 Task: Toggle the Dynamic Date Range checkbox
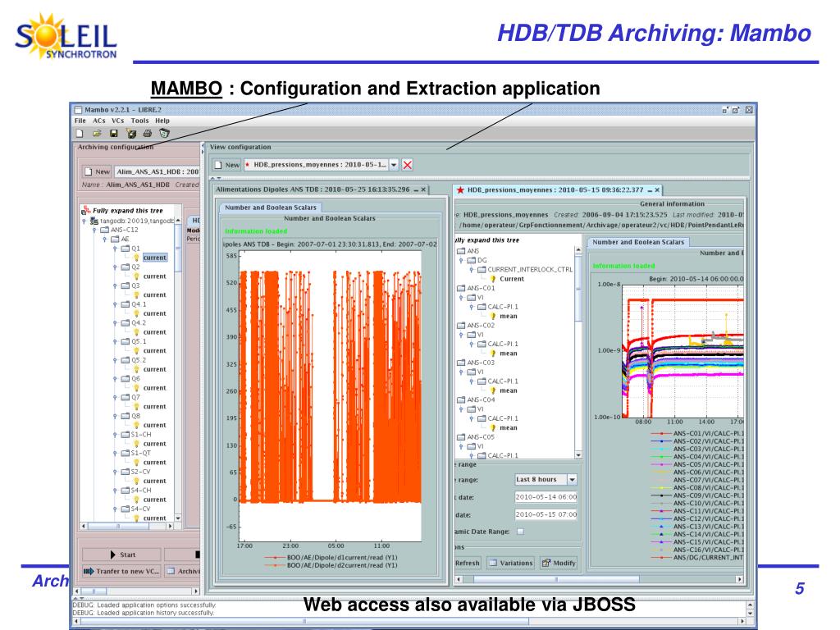pos(520,532)
